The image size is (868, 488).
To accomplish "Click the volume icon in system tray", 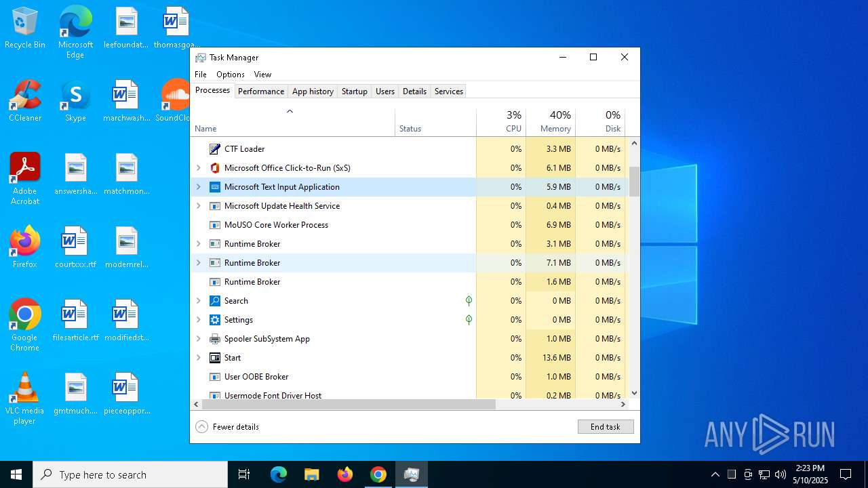I will [x=780, y=474].
